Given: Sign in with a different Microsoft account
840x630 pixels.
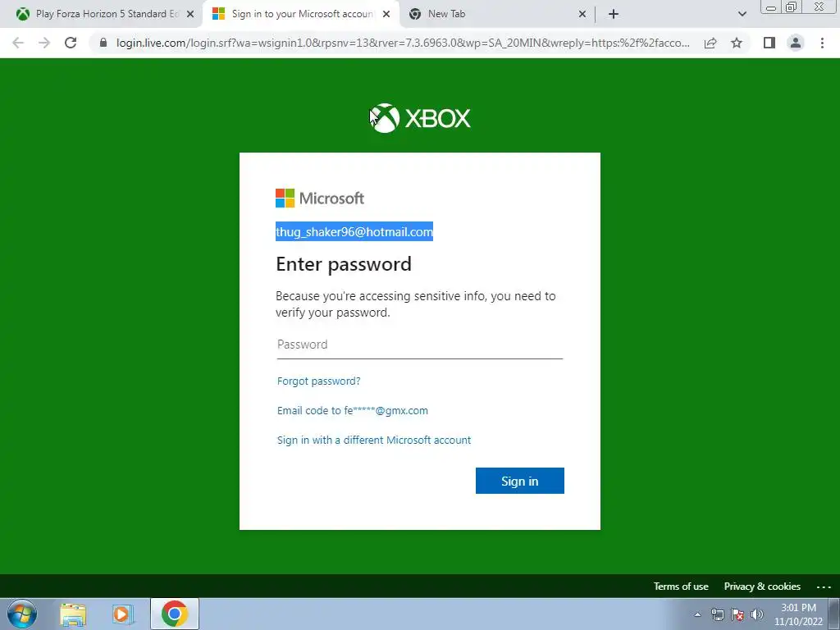Looking at the screenshot, I should pyautogui.click(x=374, y=440).
